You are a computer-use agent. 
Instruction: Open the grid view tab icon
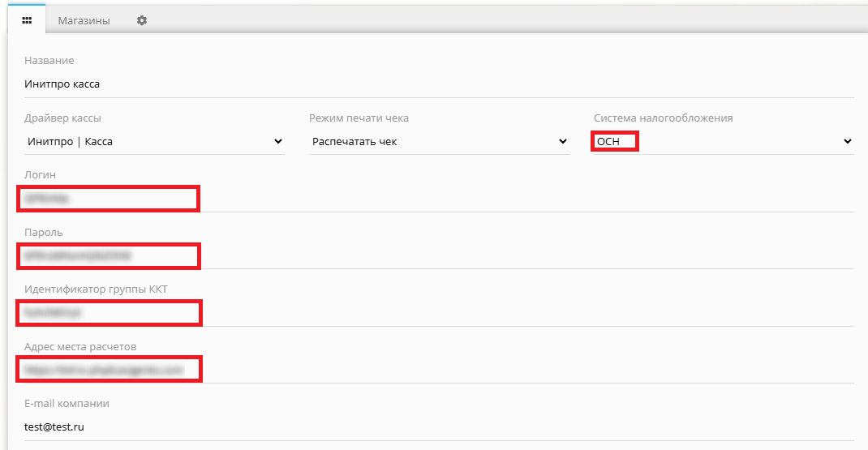point(27,20)
